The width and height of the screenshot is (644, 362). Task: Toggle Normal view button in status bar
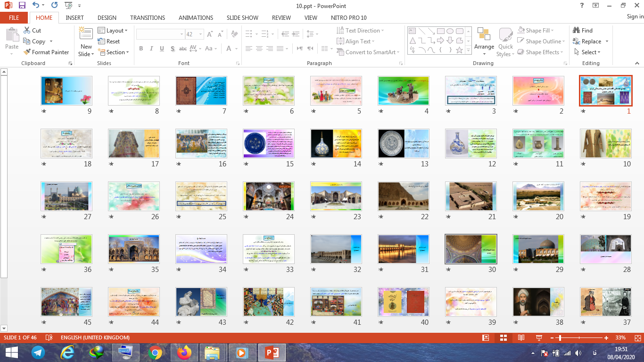(x=486, y=338)
